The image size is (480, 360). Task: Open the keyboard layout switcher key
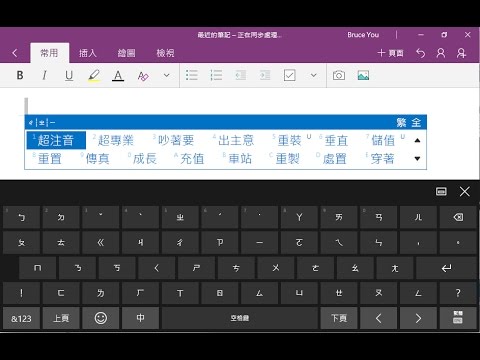coord(458,319)
